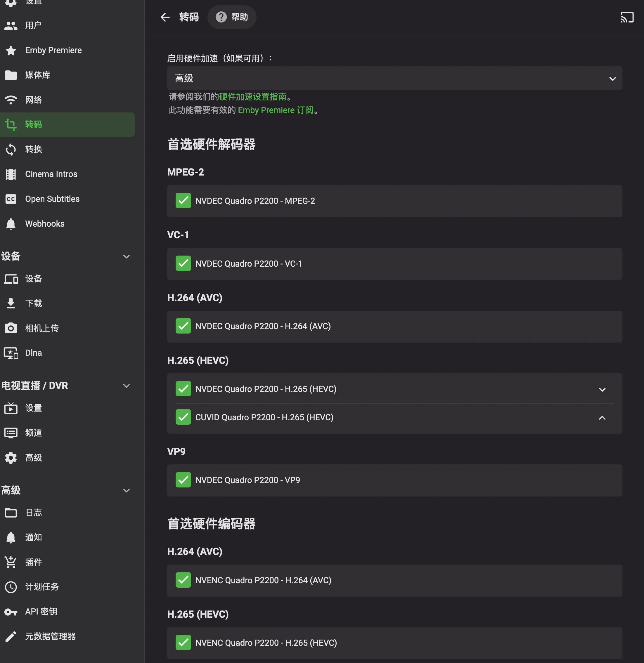Screen dimensions: 644x663
Task: Collapse the 电视直播 / DVR section
Action: [x=126, y=386]
